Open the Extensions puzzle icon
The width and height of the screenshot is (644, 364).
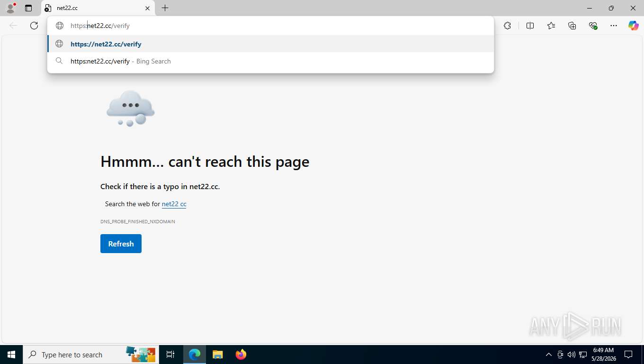(x=507, y=26)
